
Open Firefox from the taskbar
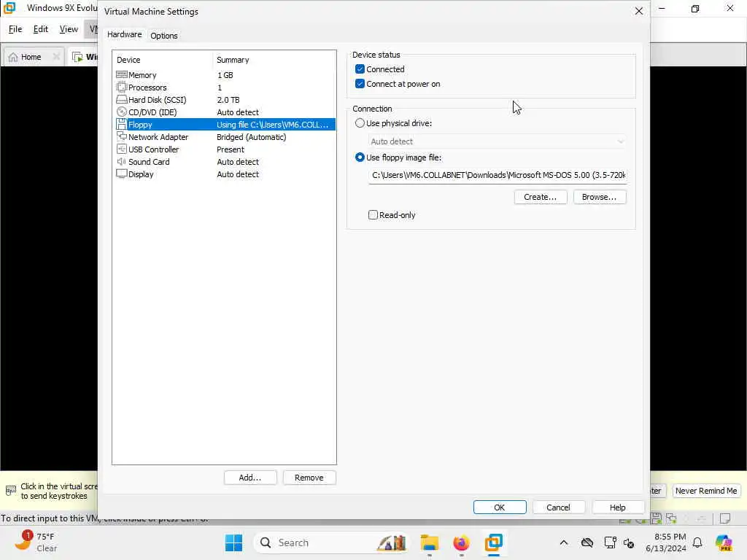[x=461, y=542]
